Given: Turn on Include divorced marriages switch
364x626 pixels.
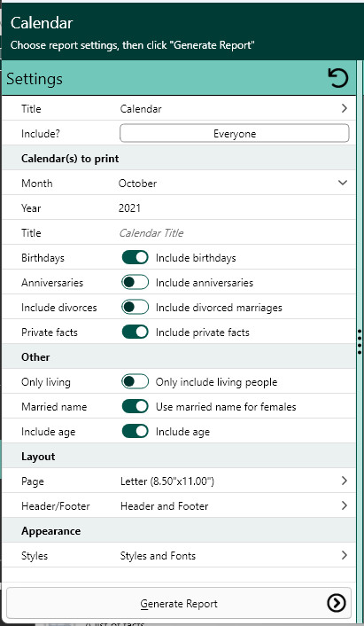Looking at the screenshot, I should click(136, 307).
